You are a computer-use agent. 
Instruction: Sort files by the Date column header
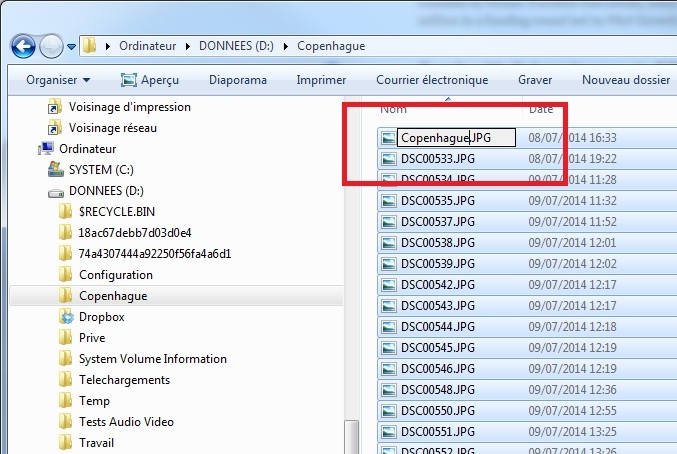click(541, 109)
